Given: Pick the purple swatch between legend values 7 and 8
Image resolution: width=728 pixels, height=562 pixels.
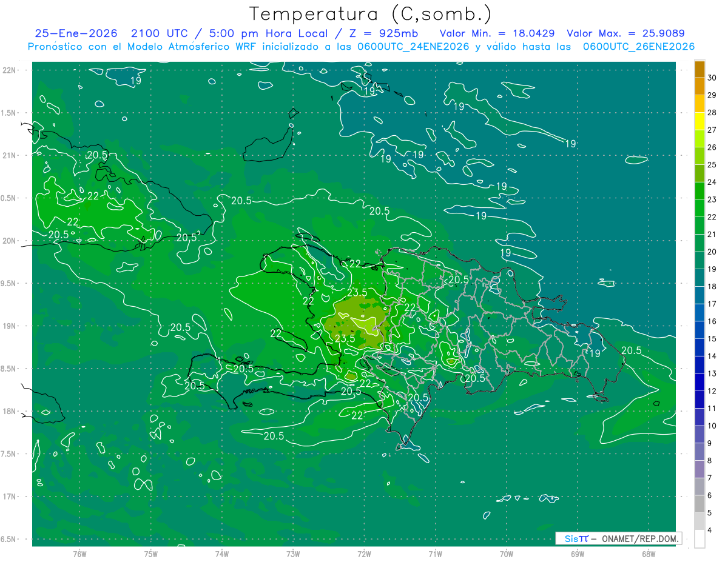Looking at the screenshot, I should click(699, 469).
